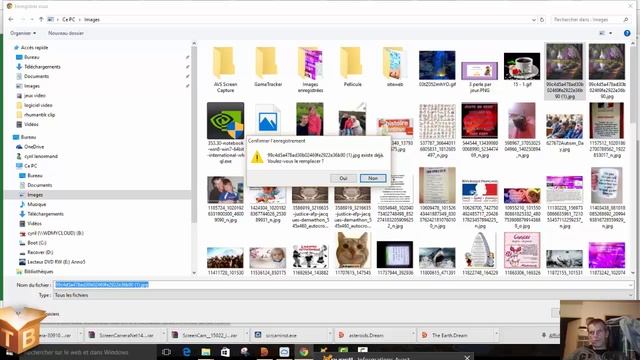Screen dimensions: 640x360
Task: Select Bibliothèques in the sidebar
Action: coord(38,271)
